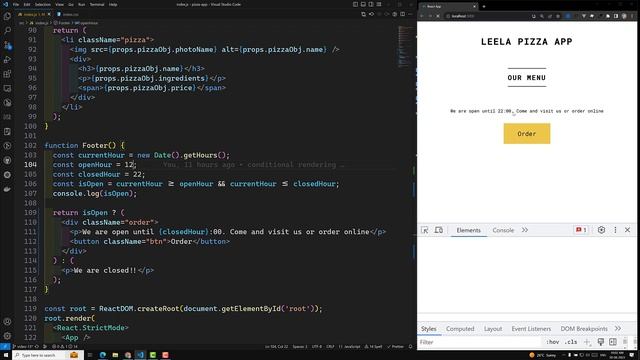Stop loading the browser page
The height and width of the screenshot is (360, 640).
438,16
